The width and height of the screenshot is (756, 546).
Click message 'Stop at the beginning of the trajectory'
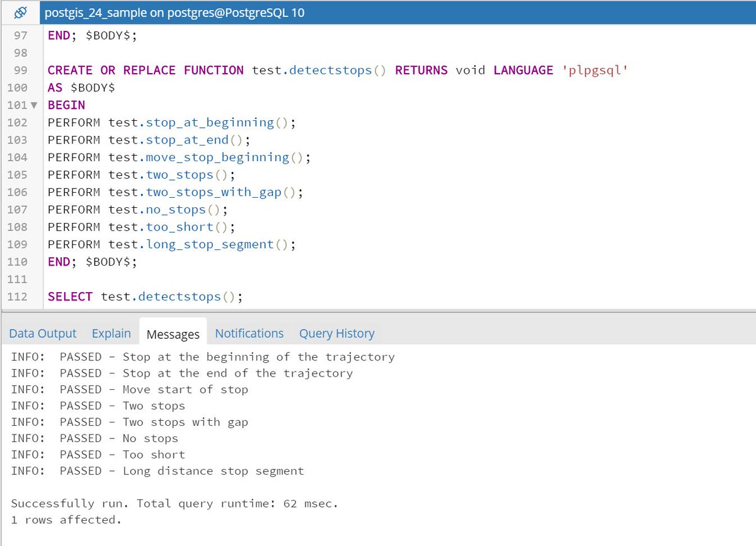[259, 357]
